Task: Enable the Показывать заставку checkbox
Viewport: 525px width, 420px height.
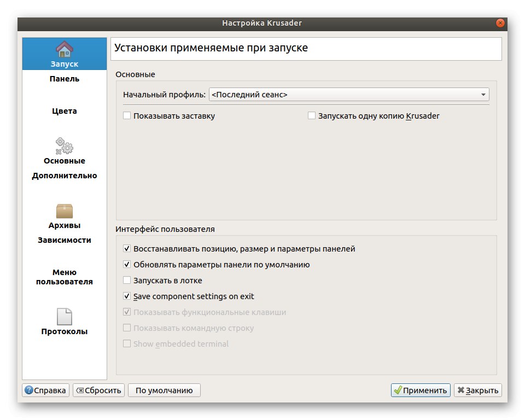Action: click(127, 116)
